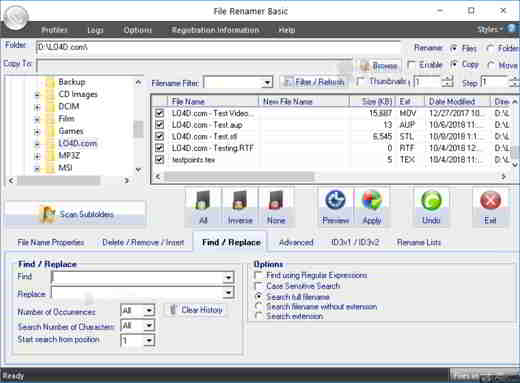This screenshot has width=520, height=383.
Task: Uncheck the LO4D.com - Test.aup checkbox
Action: (x=159, y=125)
